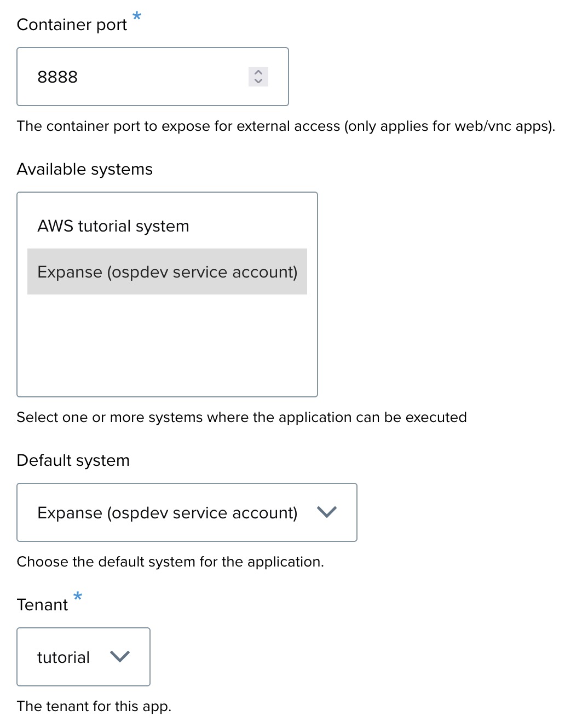Select the highlighted Expanse option in Available systems
The height and width of the screenshot is (728, 565).
pyautogui.click(x=167, y=272)
